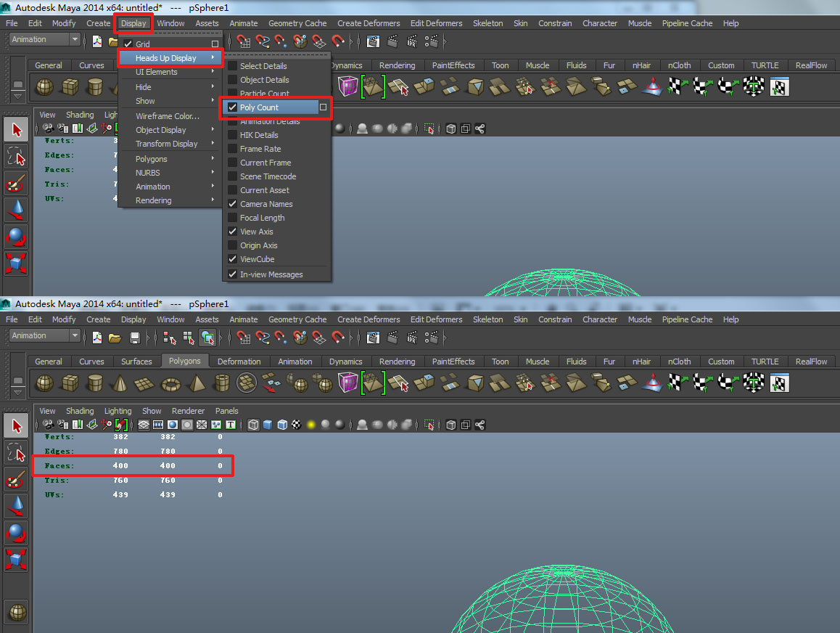840x633 pixels.
Task: Switch to Surfaces shelf tab
Action: pos(136,362)
